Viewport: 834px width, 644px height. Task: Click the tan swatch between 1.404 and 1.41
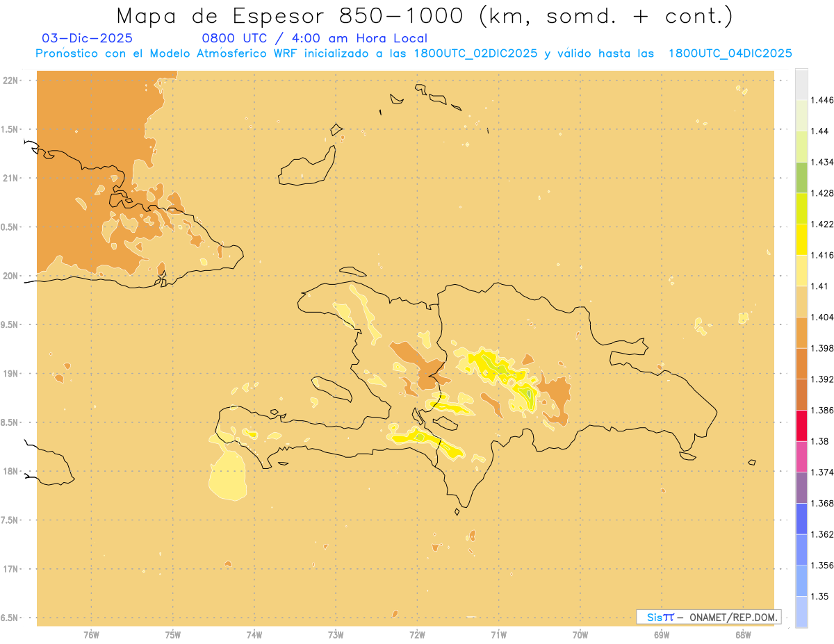pyautogui.click(x=801, y=302)
